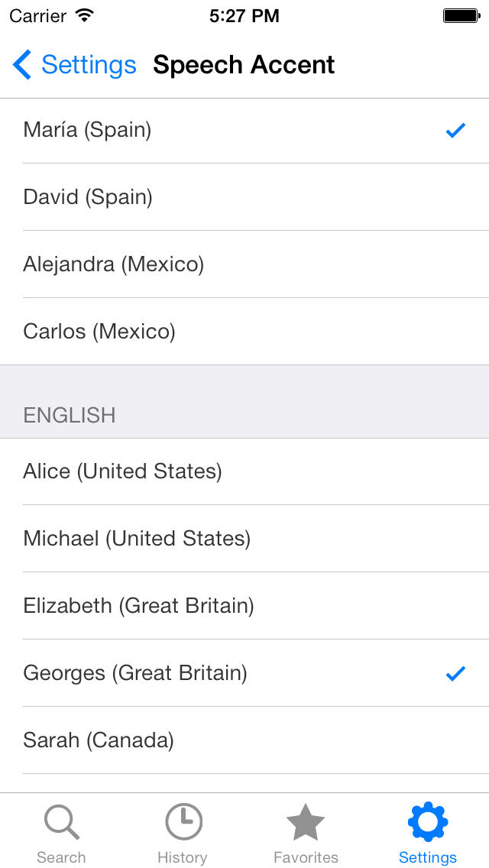Select Sarah (Canada) accent
This screenshot has height=868, width=489.
[99, 740]
